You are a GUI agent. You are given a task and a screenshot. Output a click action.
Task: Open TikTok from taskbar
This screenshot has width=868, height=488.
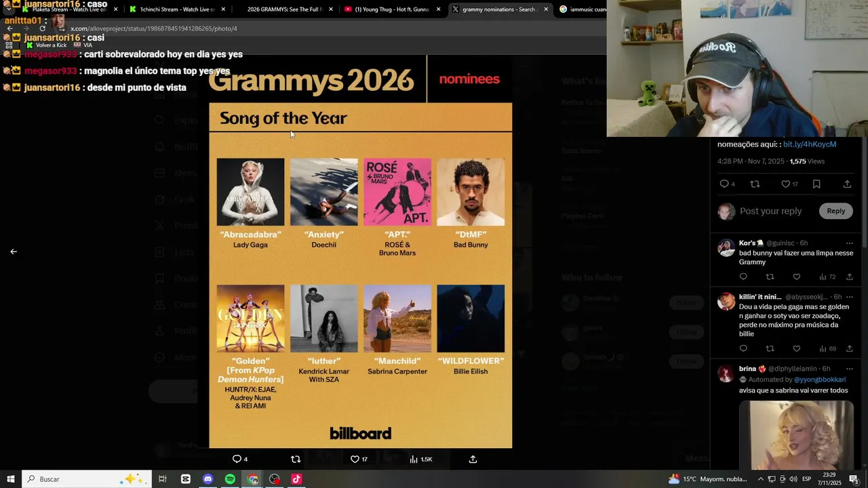point(296,479)
